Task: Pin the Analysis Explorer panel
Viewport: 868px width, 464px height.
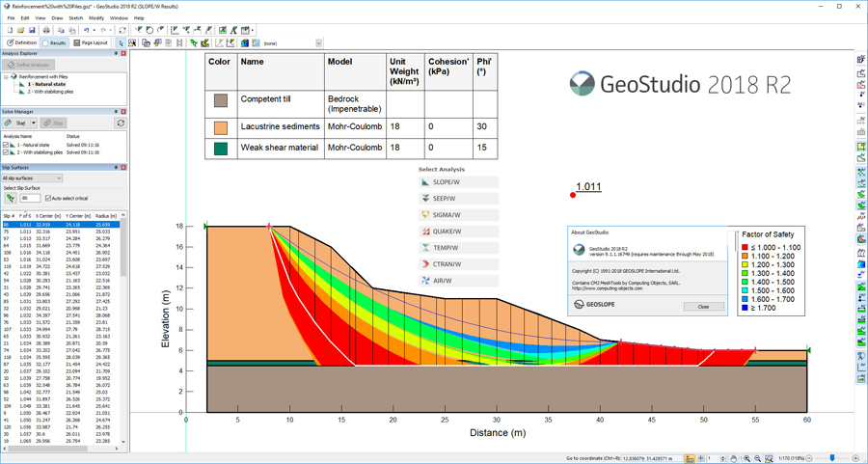Action: point(116,54)
